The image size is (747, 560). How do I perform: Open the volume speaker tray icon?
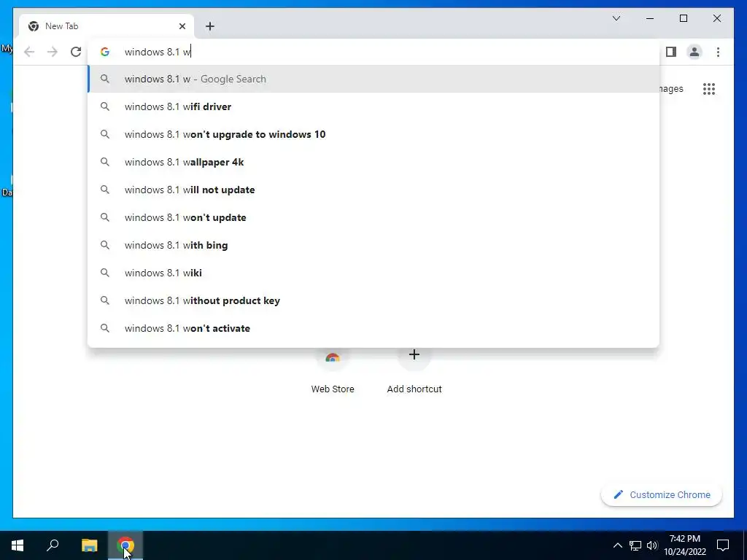(x=652, y=545)
